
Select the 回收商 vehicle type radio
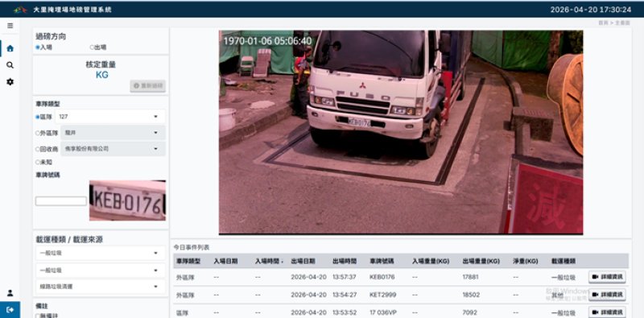[37, 149]
